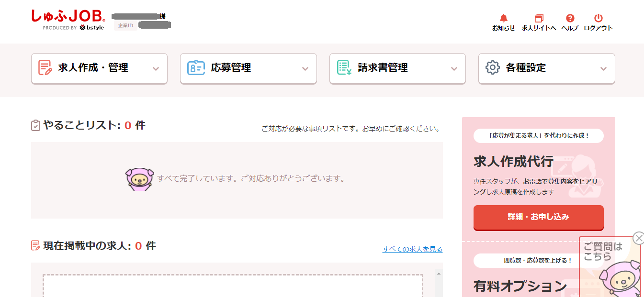This screenshot has height=297, width=644.
Task: Expand the 求人作成・管理 dropdown chevron
Action: [156, 69]
